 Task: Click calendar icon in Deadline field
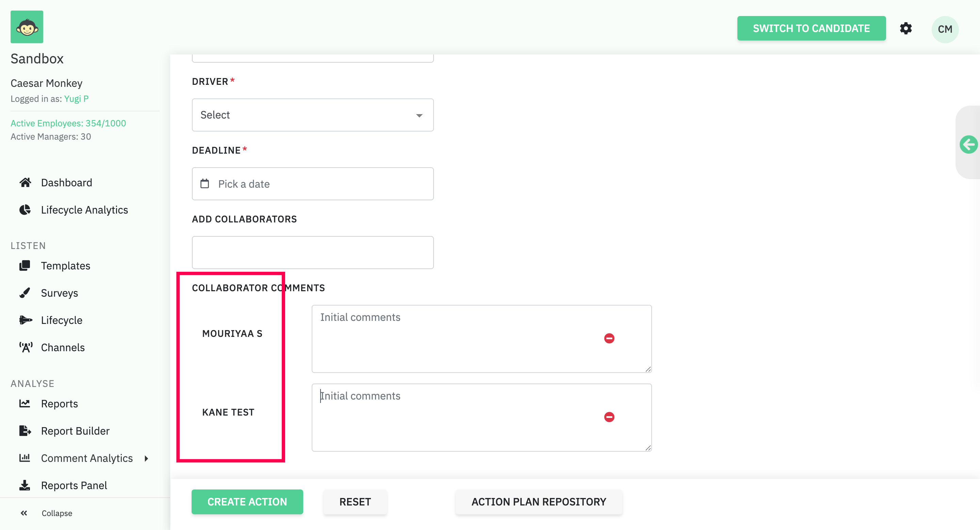coord(205,184)
